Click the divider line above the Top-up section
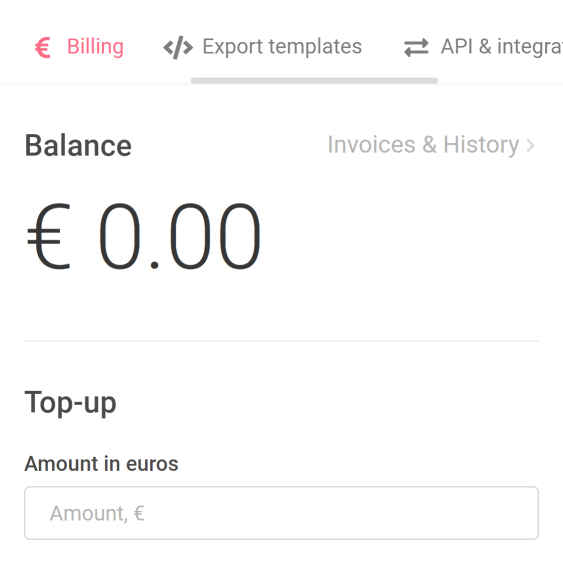This screenshot has width=563, height=563. pos(282,341)
